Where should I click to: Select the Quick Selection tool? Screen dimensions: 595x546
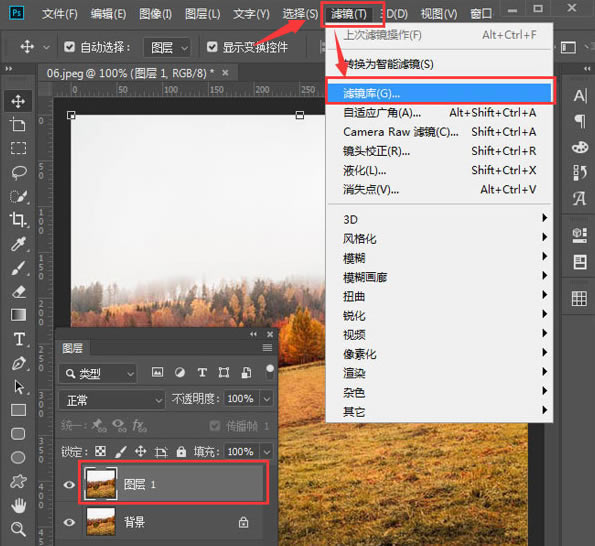(18, 196)
